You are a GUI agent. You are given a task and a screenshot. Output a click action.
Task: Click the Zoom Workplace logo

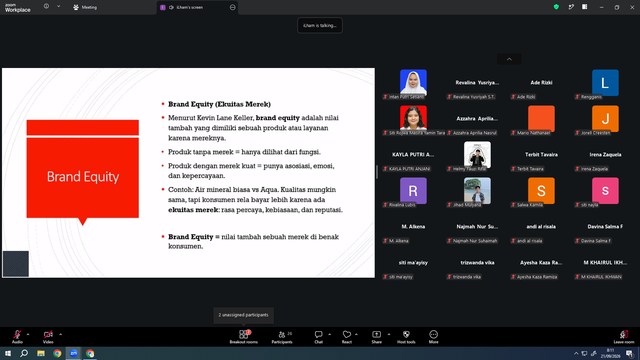18,7
